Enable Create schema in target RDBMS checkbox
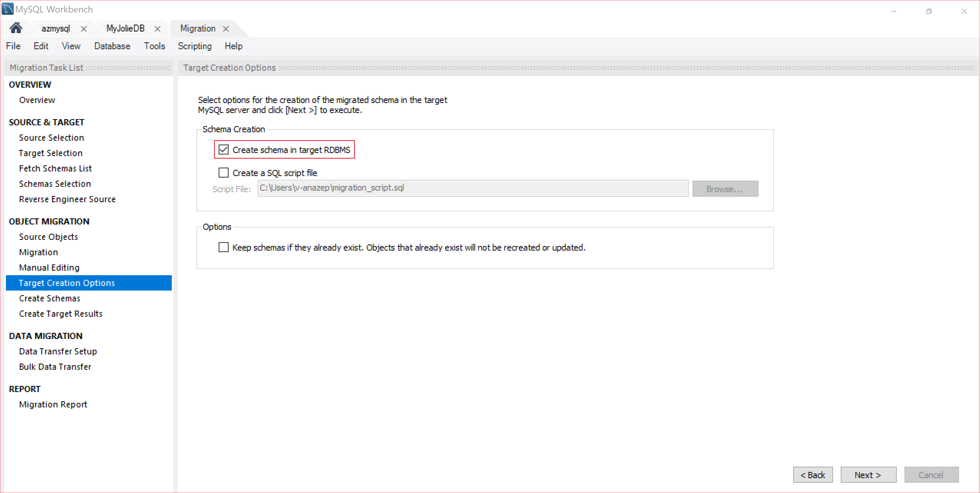The image size is (980, 493). 224,150
